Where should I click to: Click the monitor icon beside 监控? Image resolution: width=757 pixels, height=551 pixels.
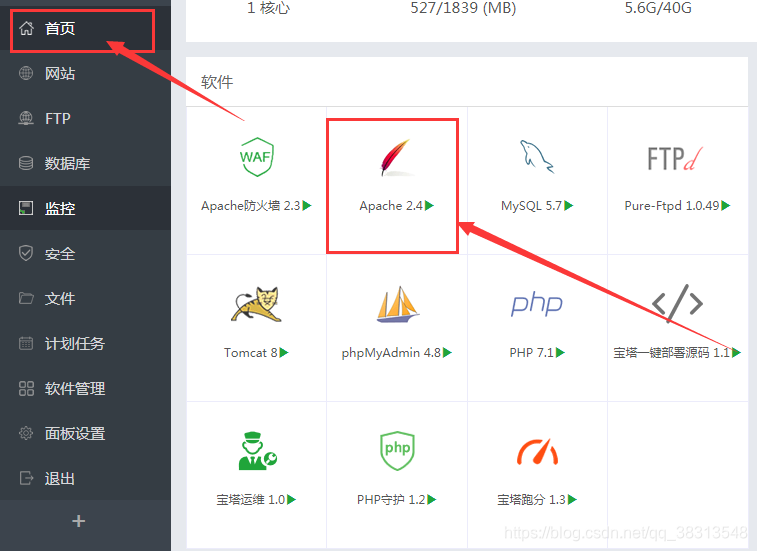26,208
